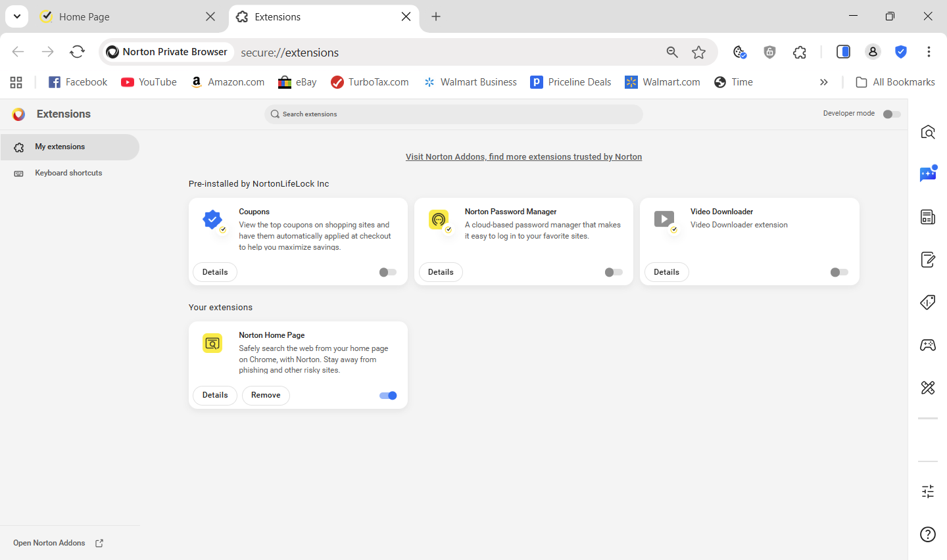
Task: Open the YouTube bookmark
Action: pos(149,82)
